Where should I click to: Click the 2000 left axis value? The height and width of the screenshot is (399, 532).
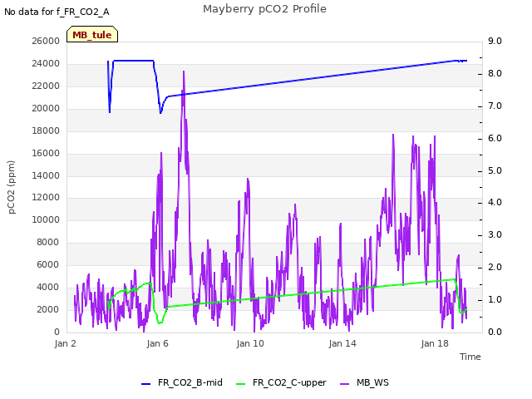coord(48,309)
